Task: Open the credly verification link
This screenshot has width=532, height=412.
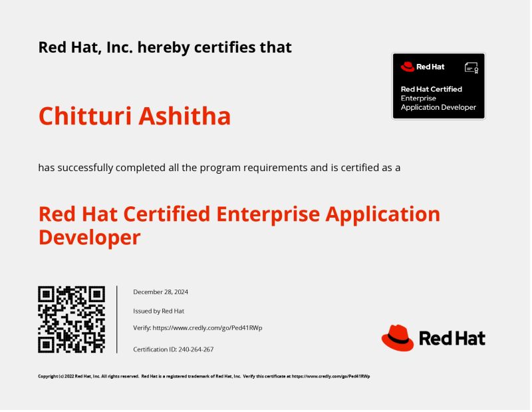Action: pos(208,327)
